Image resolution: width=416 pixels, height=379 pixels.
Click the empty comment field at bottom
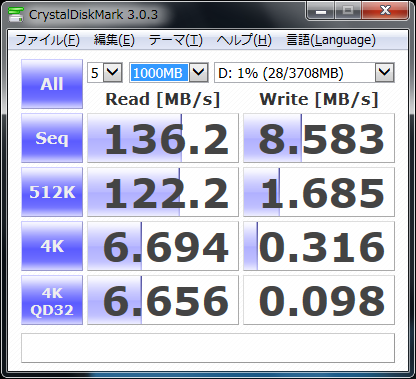[x=208, y=348]
